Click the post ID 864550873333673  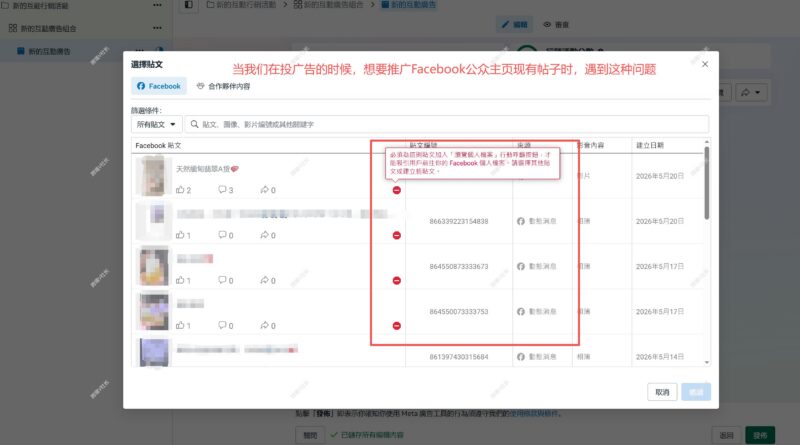[x=459, y=266]
